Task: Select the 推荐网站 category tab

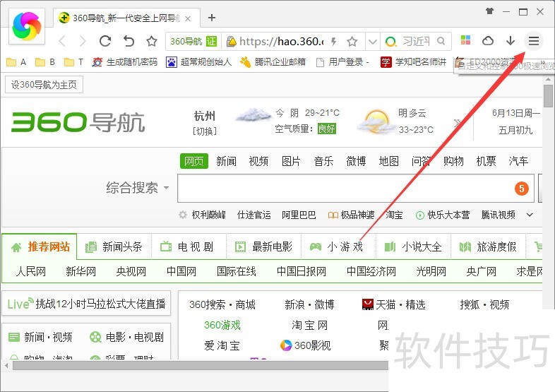Action: [x=40, y=247]
